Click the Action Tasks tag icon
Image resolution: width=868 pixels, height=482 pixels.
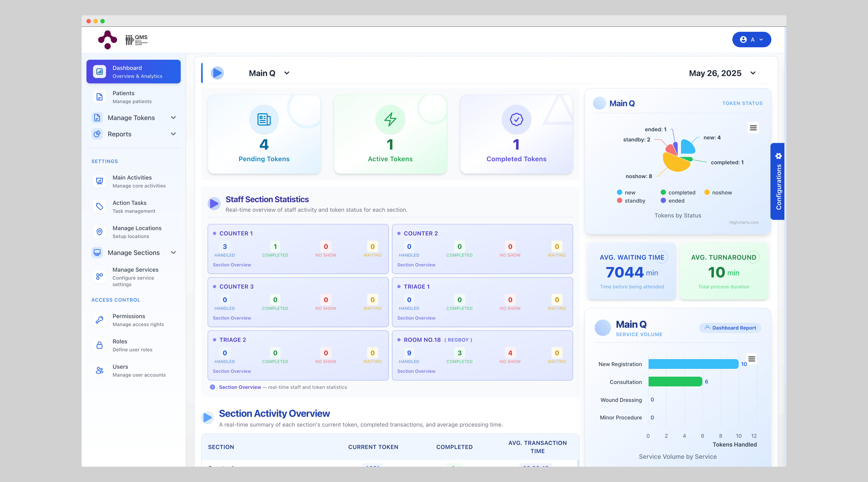point(99,206)
